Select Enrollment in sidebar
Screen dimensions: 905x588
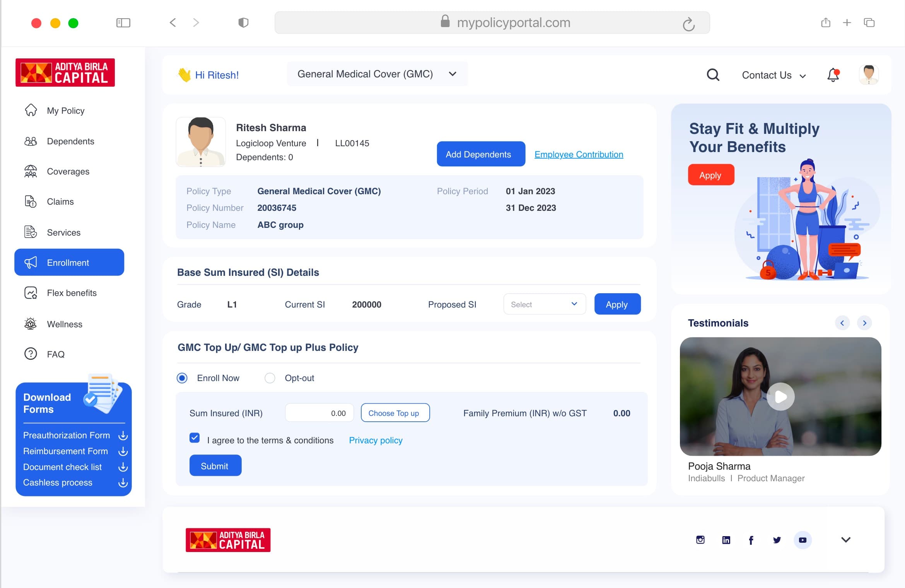(x=69, y=263)
